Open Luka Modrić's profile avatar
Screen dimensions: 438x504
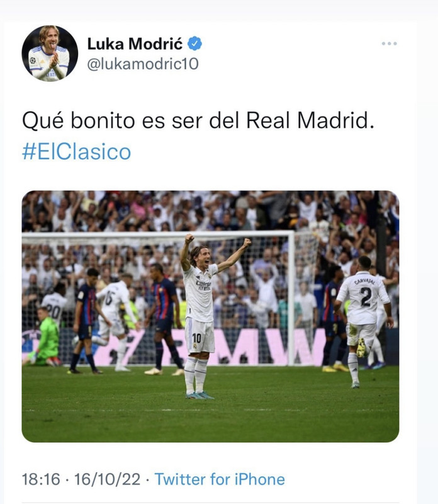click(50, 54)
